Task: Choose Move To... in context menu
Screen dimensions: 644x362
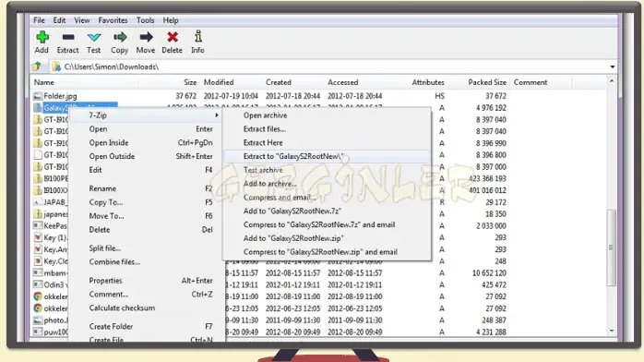Action: pyautogui.click(x=106, y=216)
